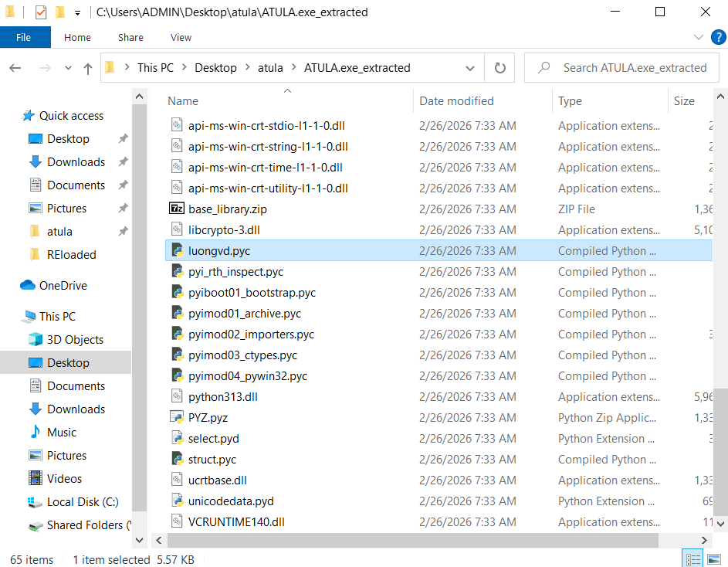Click the 7z icon of base_library.zip

(x=176, y=209)
